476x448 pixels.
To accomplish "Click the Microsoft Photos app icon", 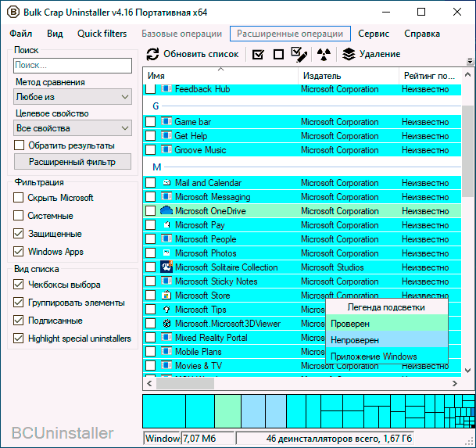I will point(166,253).
